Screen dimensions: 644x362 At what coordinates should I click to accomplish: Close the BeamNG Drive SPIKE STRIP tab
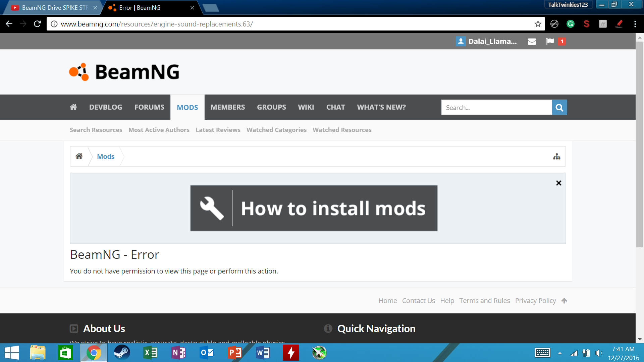click(95, 7)
